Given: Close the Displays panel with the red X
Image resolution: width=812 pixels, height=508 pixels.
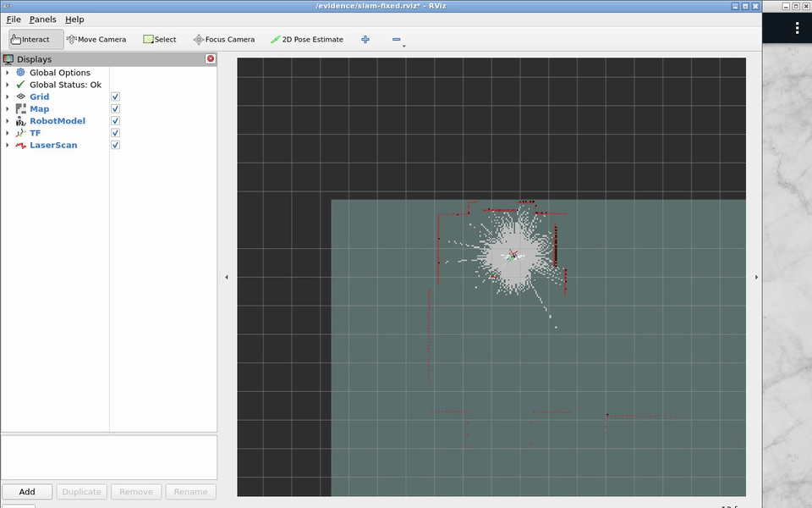Looking at the screenshot, I should point(211,58).
